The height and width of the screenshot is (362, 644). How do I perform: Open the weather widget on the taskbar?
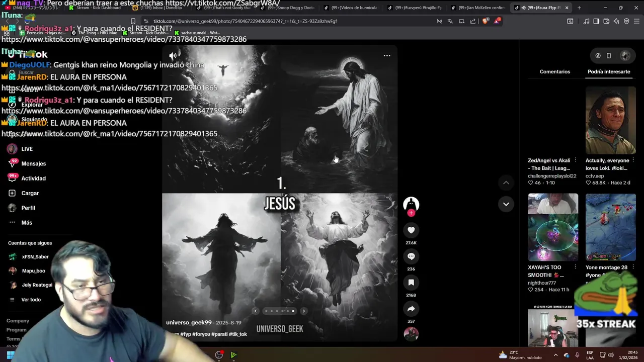pos(520,355)
